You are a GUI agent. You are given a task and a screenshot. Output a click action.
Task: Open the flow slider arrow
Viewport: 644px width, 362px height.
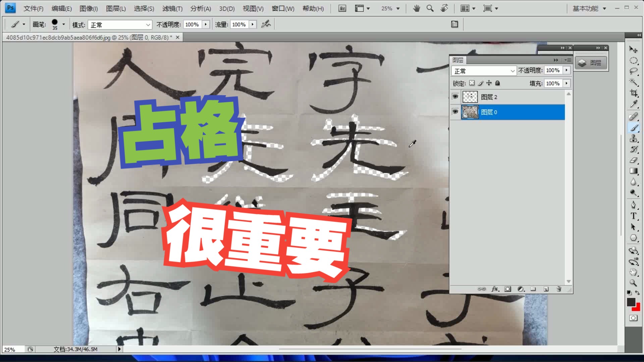253,24
